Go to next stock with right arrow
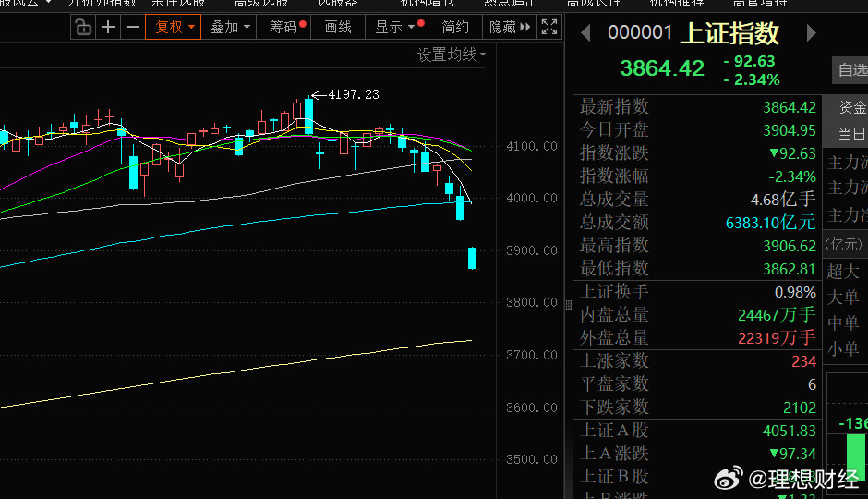Image resolution: width=868 pixels, height=499 pixels. [811, 33]
